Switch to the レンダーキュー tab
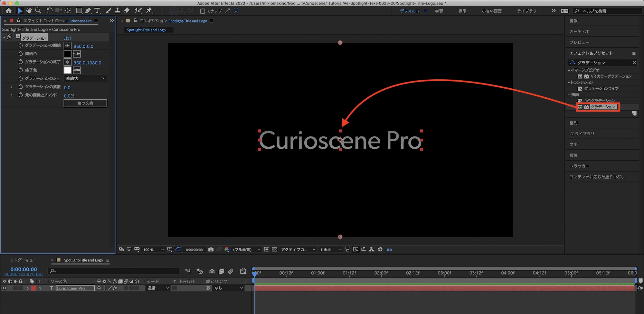This screenshot has width=644, height=314. pos(24,260)
